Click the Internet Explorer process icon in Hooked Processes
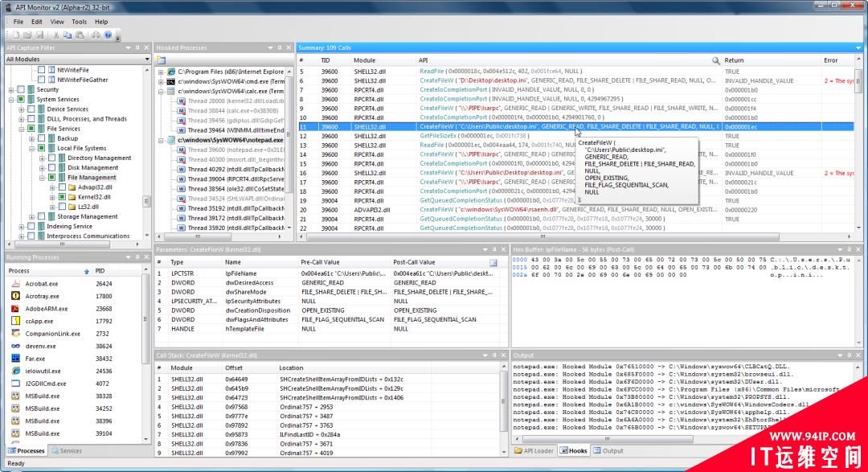 click(171, 72)
